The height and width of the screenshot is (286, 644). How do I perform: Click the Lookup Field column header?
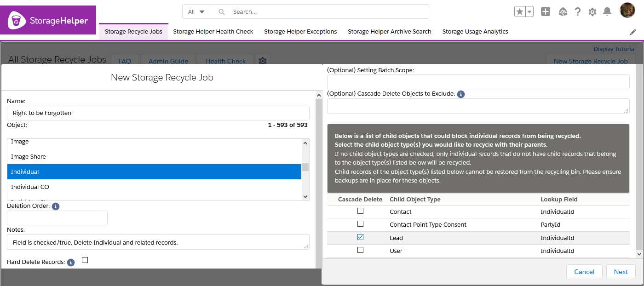click(x=559, y=200)
